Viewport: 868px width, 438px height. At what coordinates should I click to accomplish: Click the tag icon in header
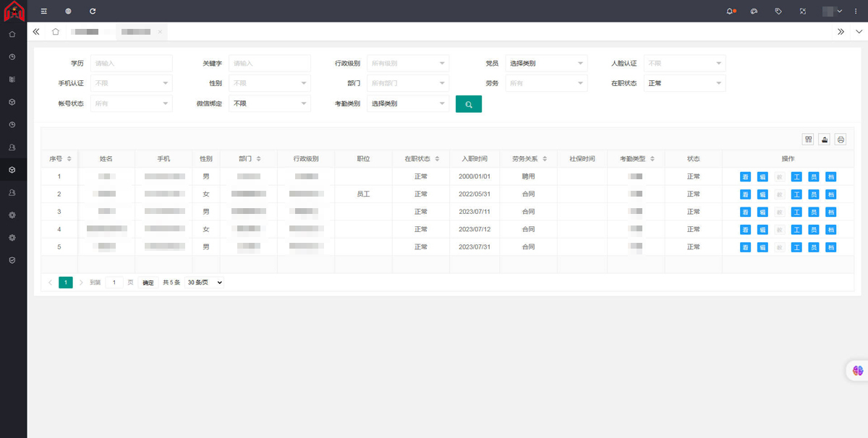tap(778, 11)
